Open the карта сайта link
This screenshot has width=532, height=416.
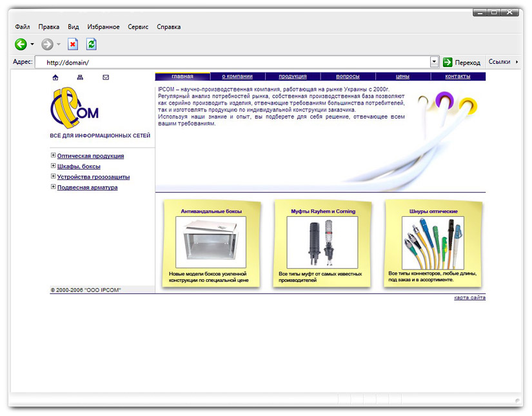pos(470,297)
